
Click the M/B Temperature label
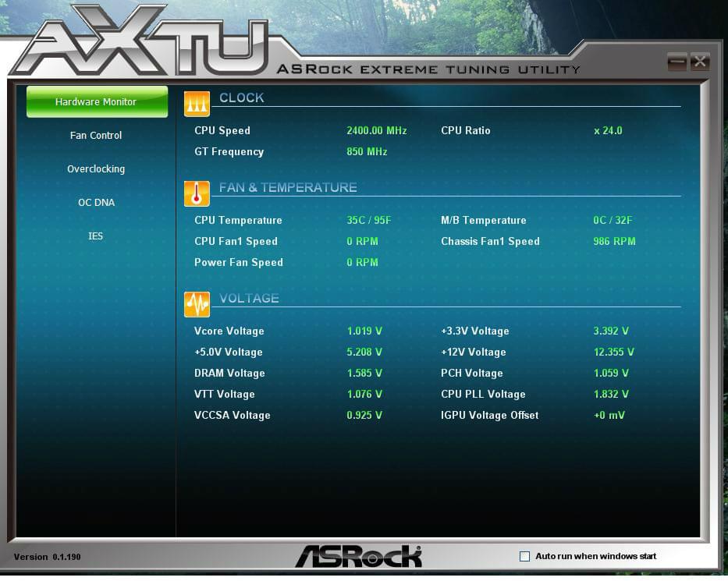[x=483, y=221]
